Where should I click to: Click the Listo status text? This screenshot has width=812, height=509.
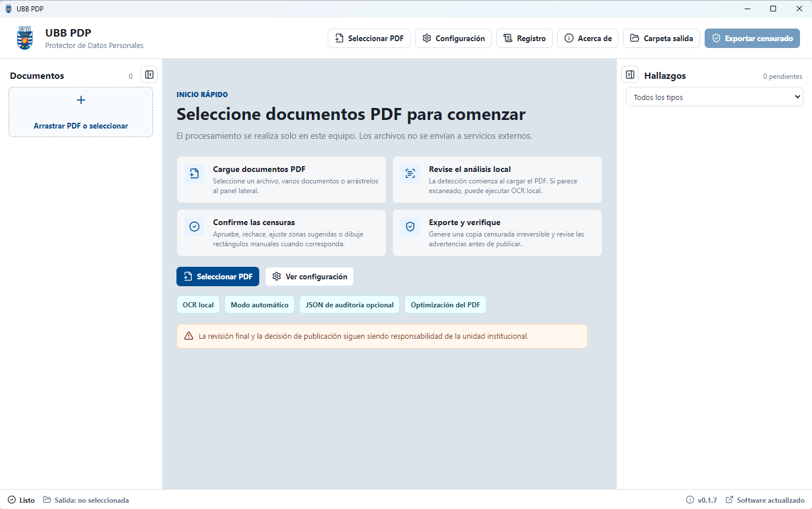pos(27,500)
